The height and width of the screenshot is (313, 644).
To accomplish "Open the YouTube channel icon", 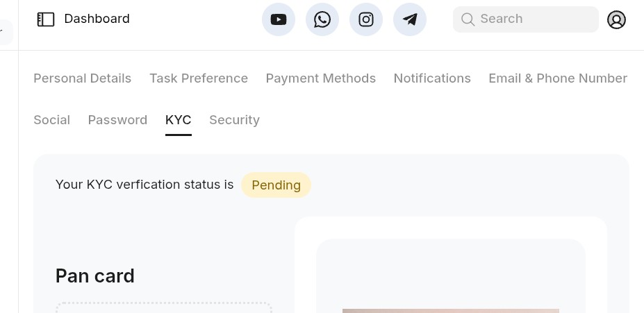I will pyautogui.click(x=279, y=19).
